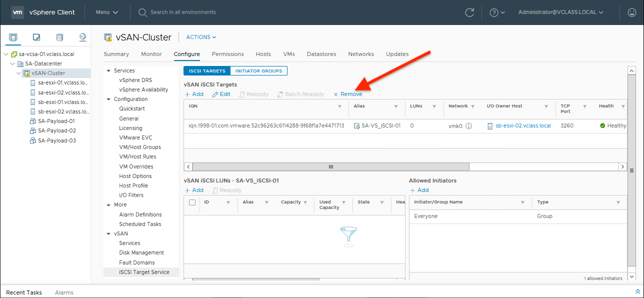Open the Hosts and Clusters inventory view
This screenshot has width=644, height=298.
[13, 37]
